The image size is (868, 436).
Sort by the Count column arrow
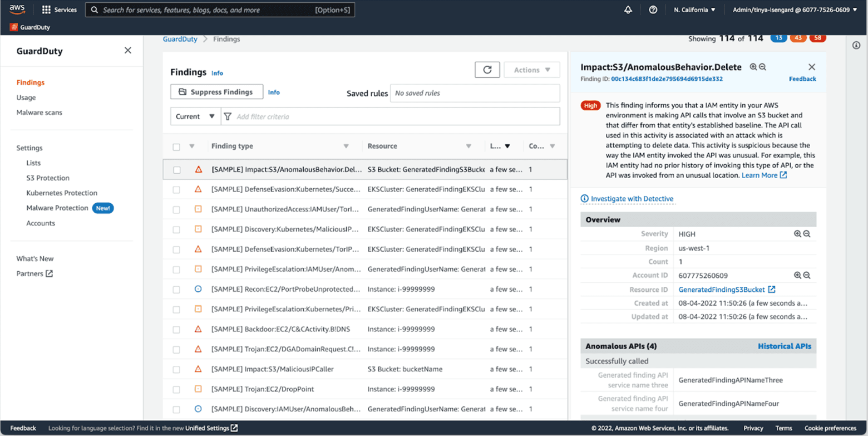coord(553,146)
